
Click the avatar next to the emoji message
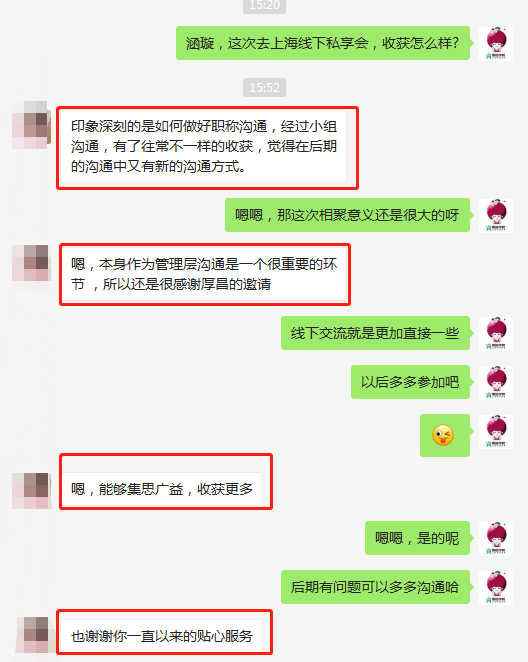tap(496, 431)
